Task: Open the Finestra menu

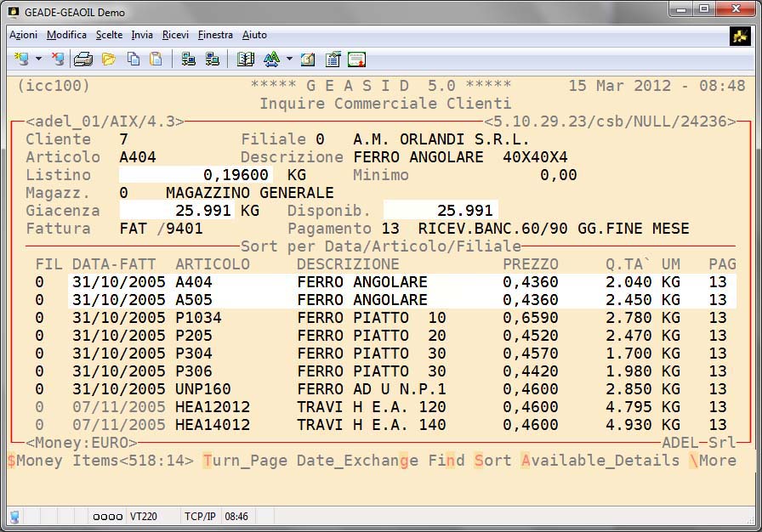Action: pyautogui.click(x=215, y=35)
